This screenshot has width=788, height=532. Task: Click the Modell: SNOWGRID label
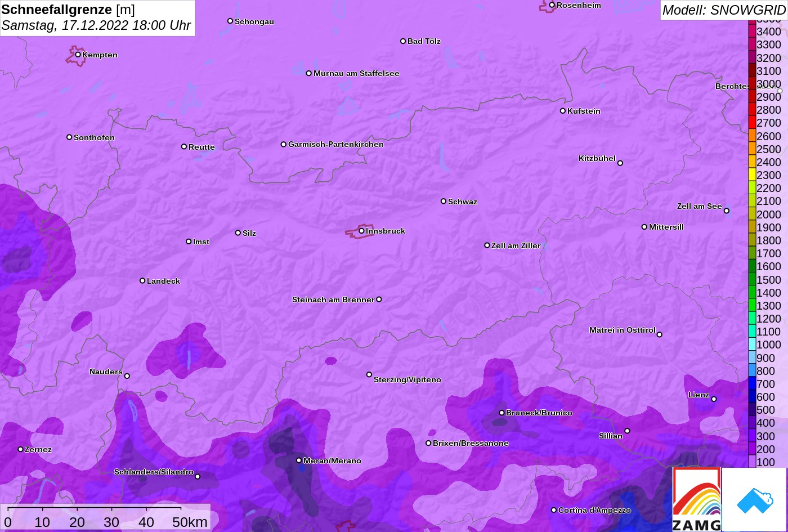tap(723, 10)
